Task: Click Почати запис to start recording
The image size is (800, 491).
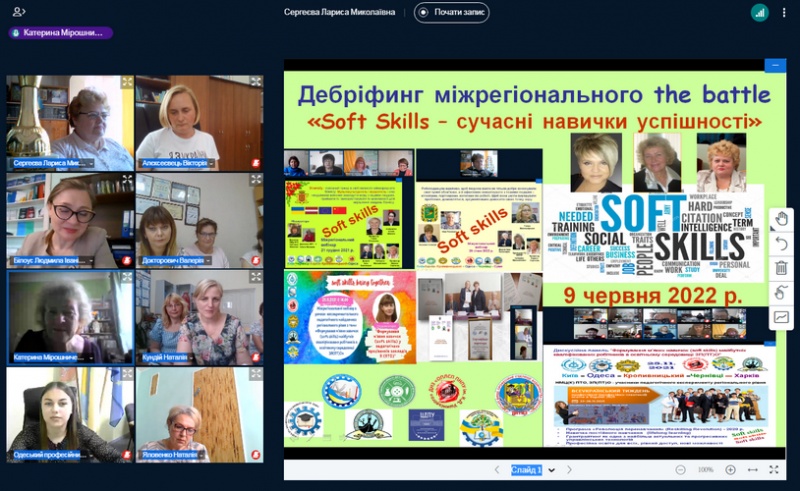Action: click(452, 12)
